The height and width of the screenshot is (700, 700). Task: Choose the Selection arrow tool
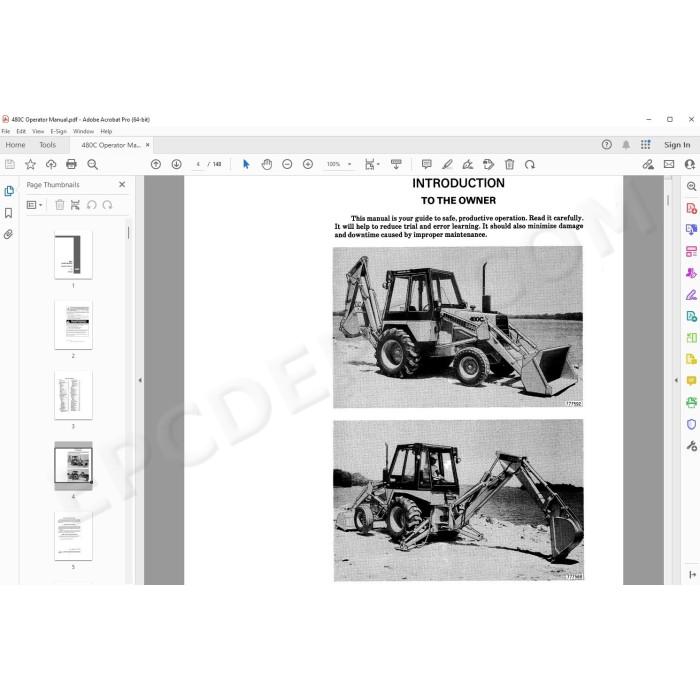click(246, 164)
